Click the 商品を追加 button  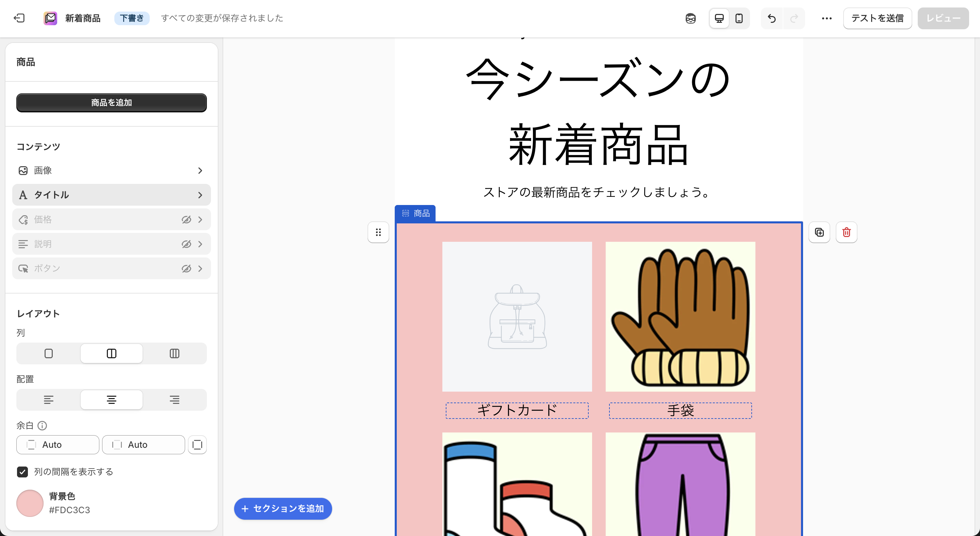pyautogui.click(x=111, y=103)
